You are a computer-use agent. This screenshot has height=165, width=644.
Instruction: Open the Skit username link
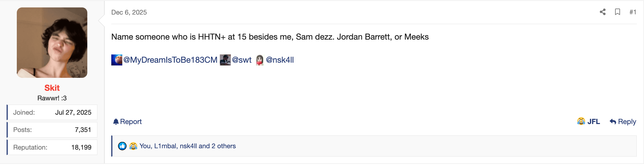pos(52,88)
